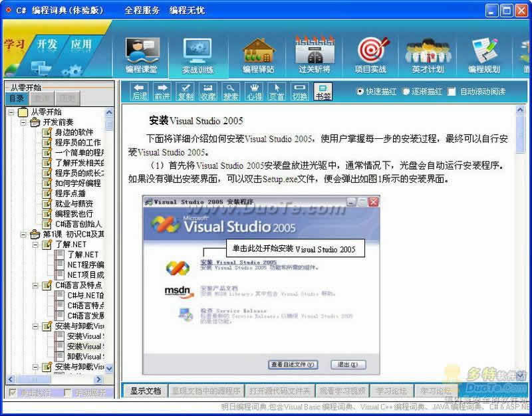The height and width of the screenshot is (416, 532).
Task: Select the 观看学习视频 bottom tab
Action: 342,391
